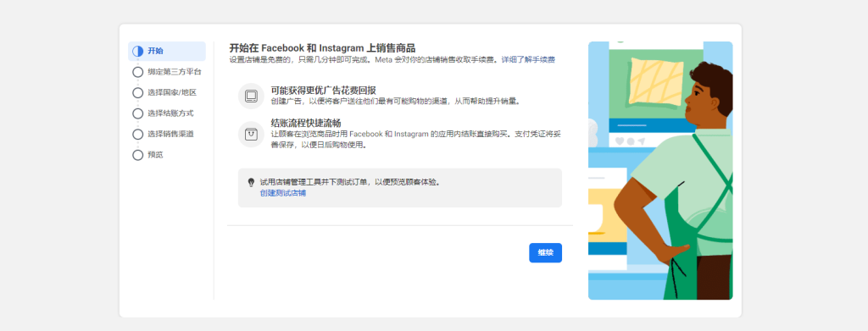Click the checkout shopping bag icon

(x=251, y=134)
